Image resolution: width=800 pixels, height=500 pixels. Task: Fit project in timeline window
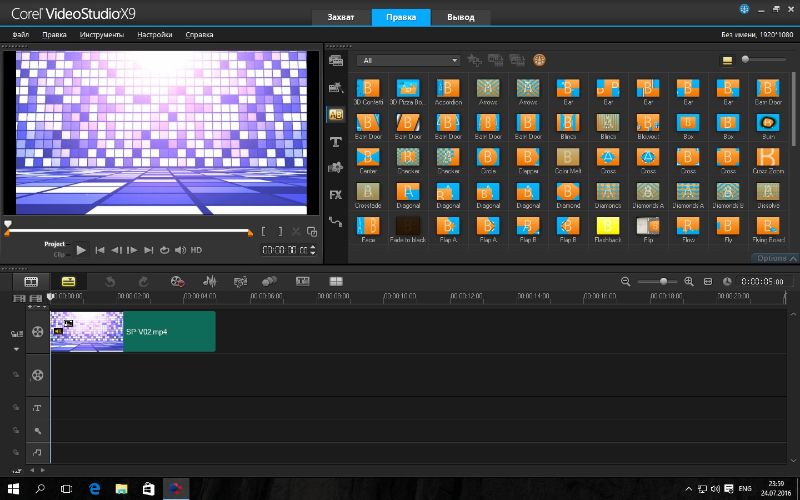point(708,282)
